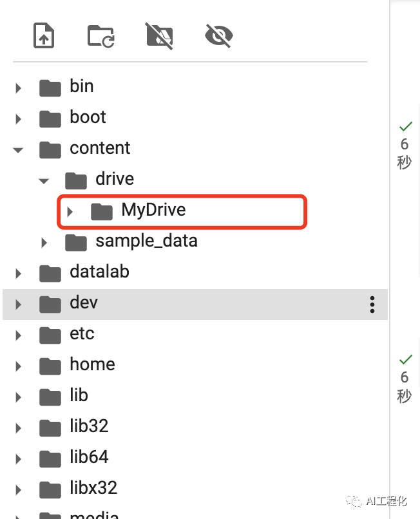
Task: Click the lower green checkmark status
Action: pos(405,359)
